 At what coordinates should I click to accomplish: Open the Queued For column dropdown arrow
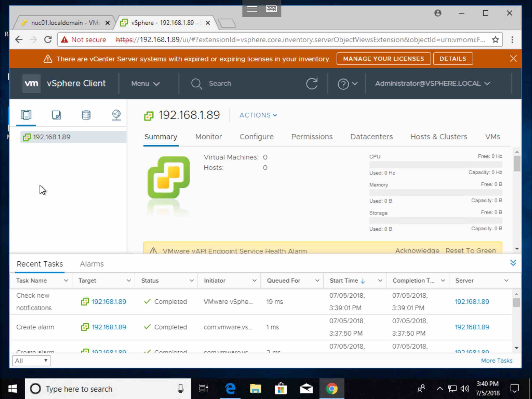(317, 281)
